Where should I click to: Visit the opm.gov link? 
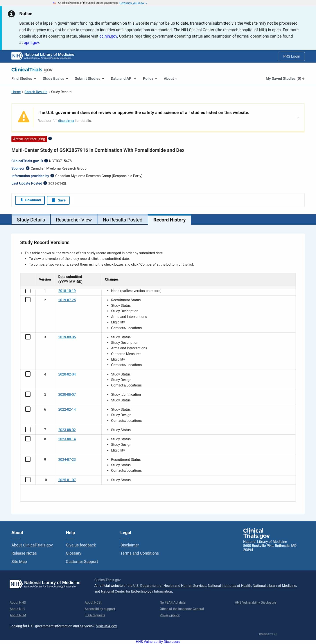[31, 43]
